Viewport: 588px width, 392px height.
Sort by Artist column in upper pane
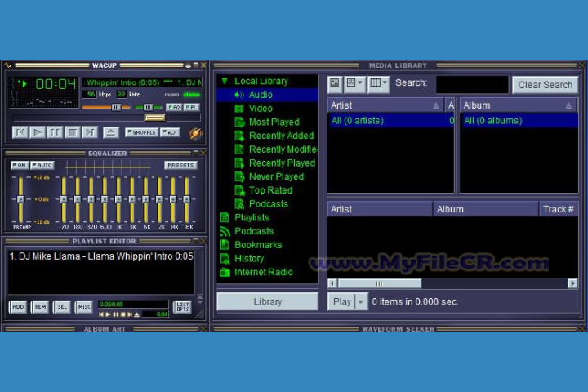pos(385,105)
